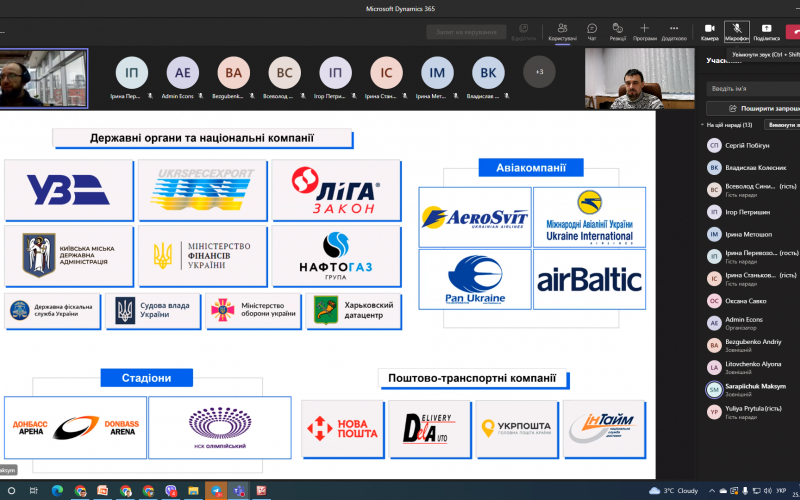800x500 pixels.
Task: Select Ірина Перевозо... guest in list
Action: pyautogui.click(x=752, y=256)
